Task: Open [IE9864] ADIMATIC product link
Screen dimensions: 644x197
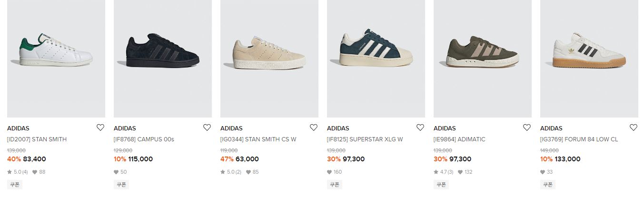Action: point(459,139)
